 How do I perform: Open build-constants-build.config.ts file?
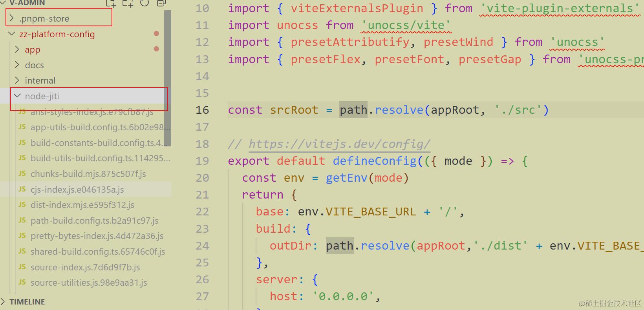pyautogui.click(x=99, y=143)
